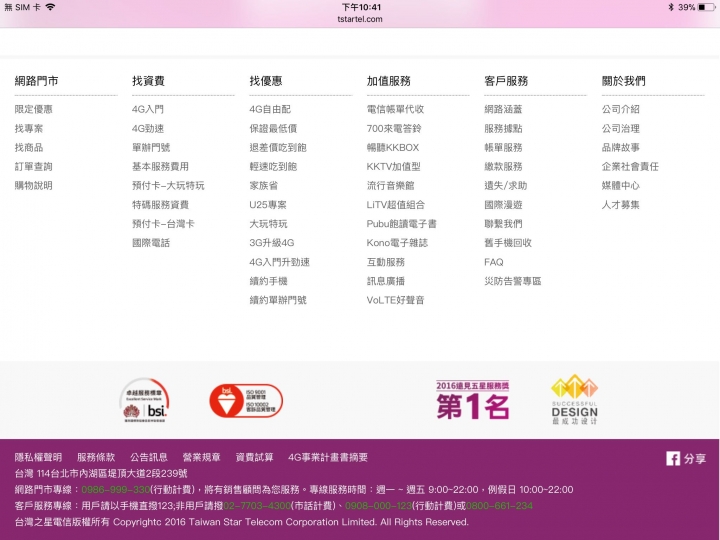The width and height of the screenshot is (720, 540).
Task: Open the 資費試算 footer link
Action: pos(254,457)
